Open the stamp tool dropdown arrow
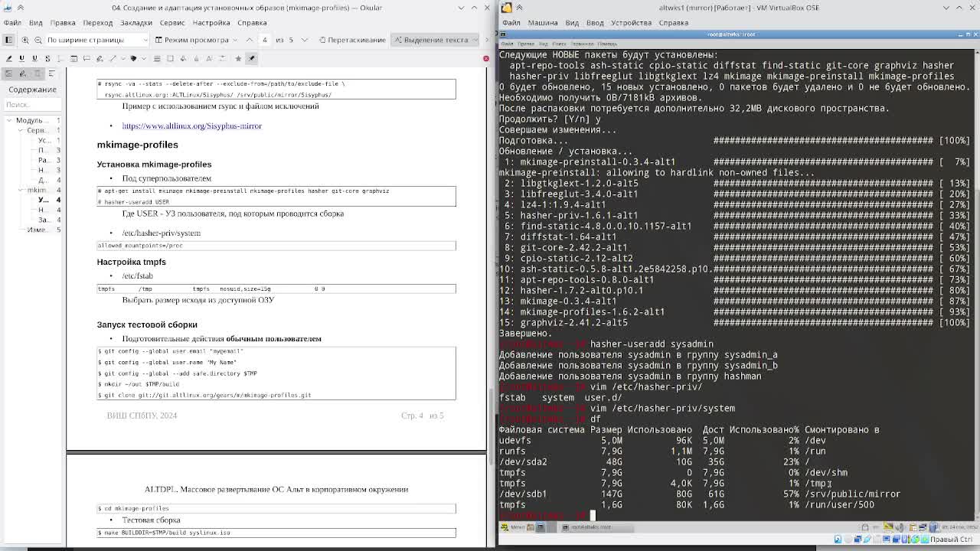The image size is (980, 551). tap(143, 58)
